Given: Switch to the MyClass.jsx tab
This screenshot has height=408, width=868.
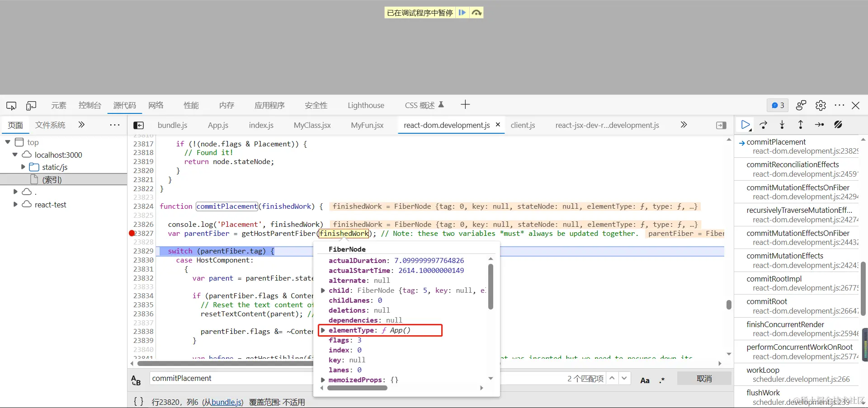Looking at the screenshot, I should (311, 125).
